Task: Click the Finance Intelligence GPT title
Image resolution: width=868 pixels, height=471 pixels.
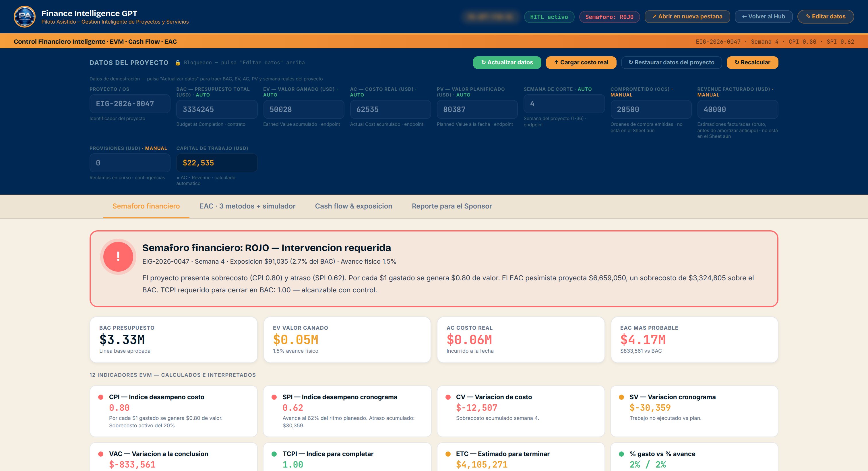Action: (89, 13)
